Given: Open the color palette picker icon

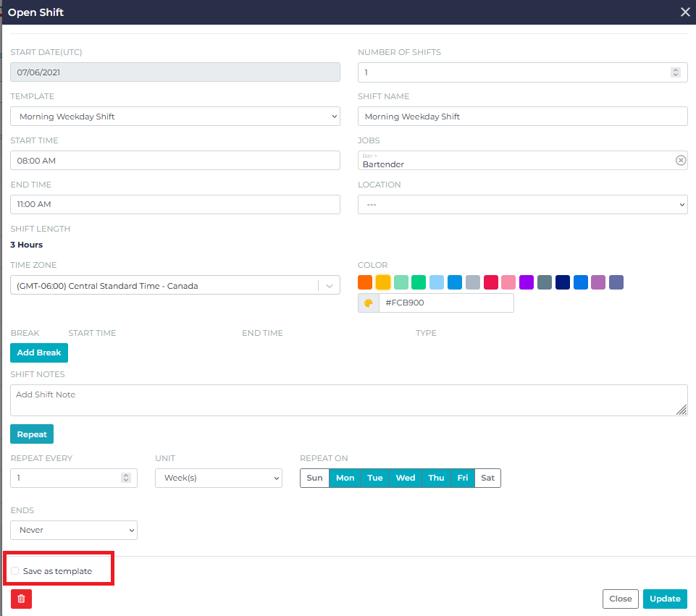Looking at the screenshot, I should [x=368, y=303].
